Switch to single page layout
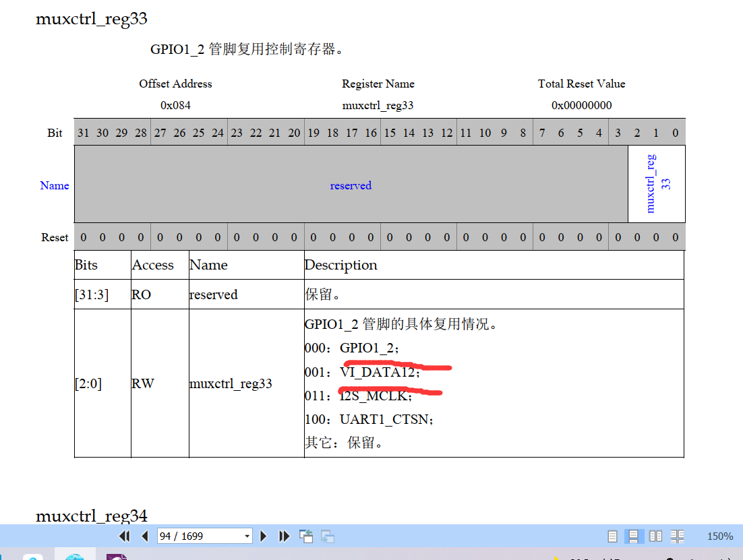This screenshot has width=743, height=560. pos(612,536)
